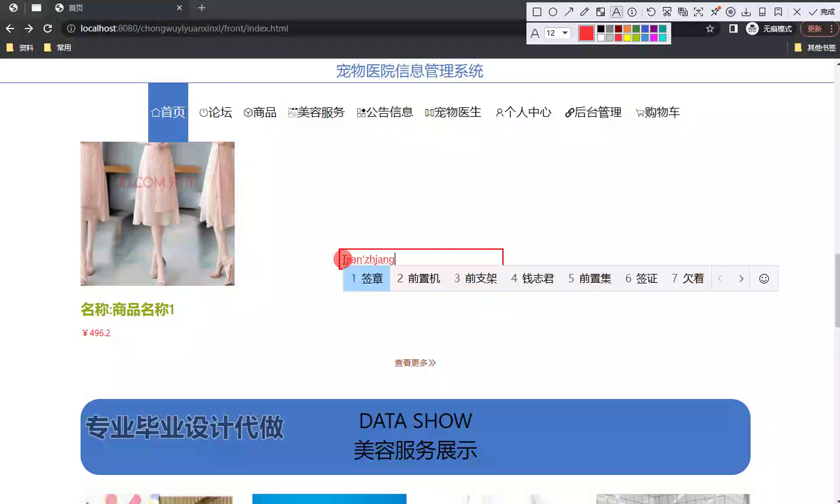
Task: Click the current red color swatch
Action: [x=586, y=33]
